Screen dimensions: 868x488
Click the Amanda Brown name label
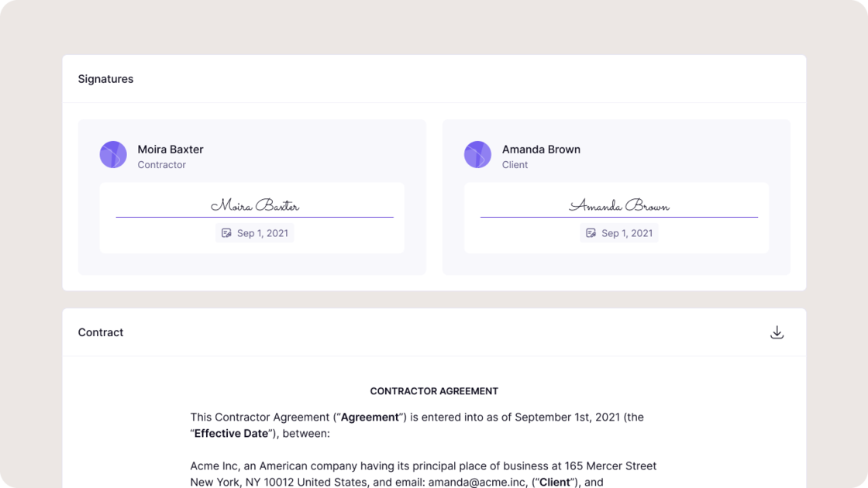(x=541, y=149)
